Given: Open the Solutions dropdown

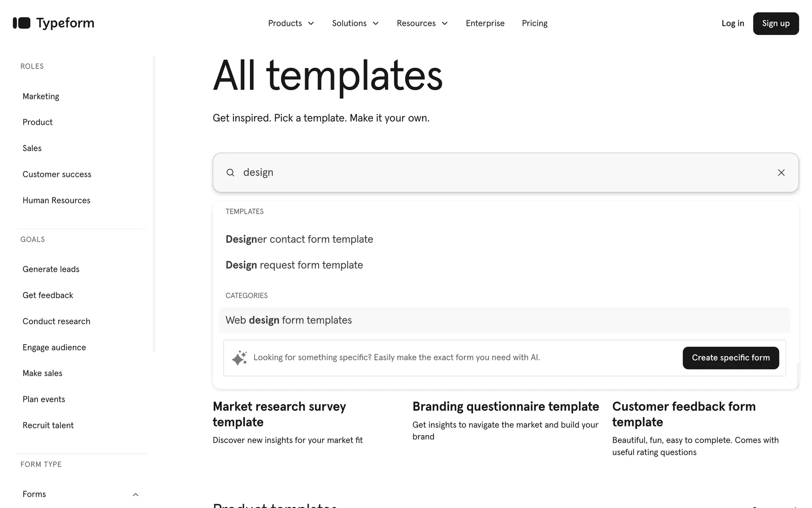Looking at the screenshot, I should coord(355,23).
